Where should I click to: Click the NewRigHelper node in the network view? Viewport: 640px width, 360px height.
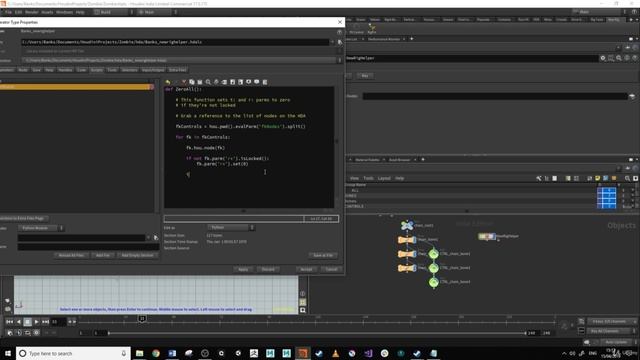[487, 236]
